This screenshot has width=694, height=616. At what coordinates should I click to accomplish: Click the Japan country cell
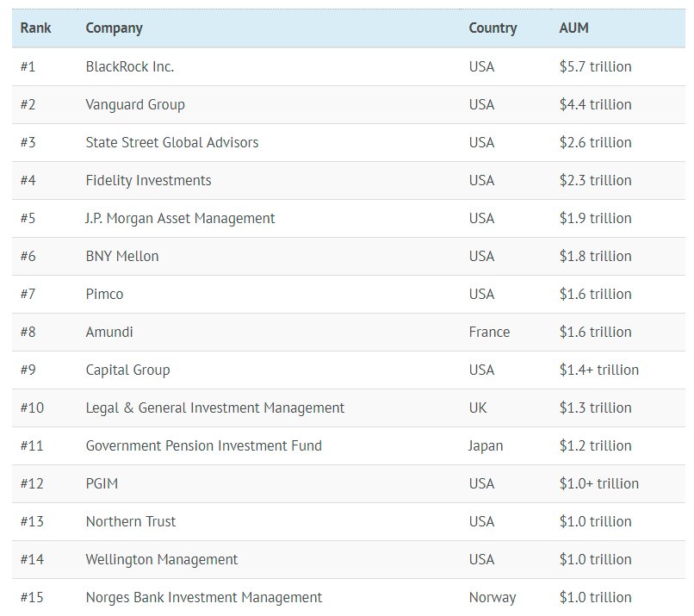486,446
